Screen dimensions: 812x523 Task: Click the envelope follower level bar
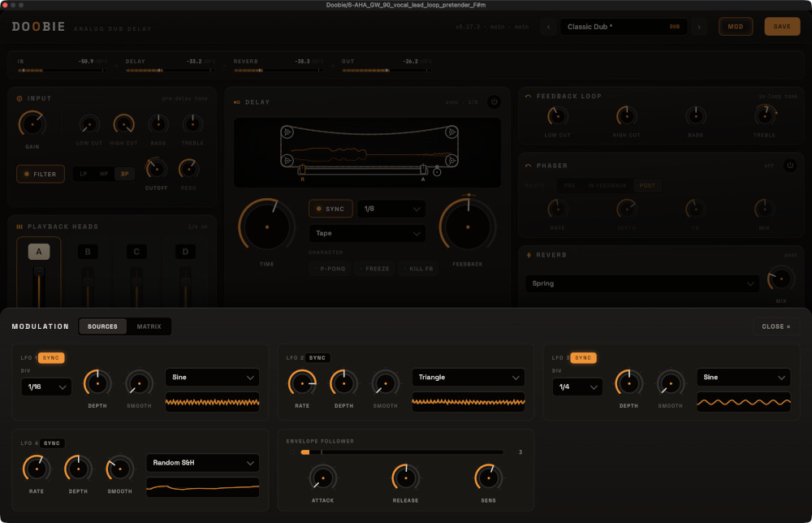pyautogui.click(x=402, y=452)
